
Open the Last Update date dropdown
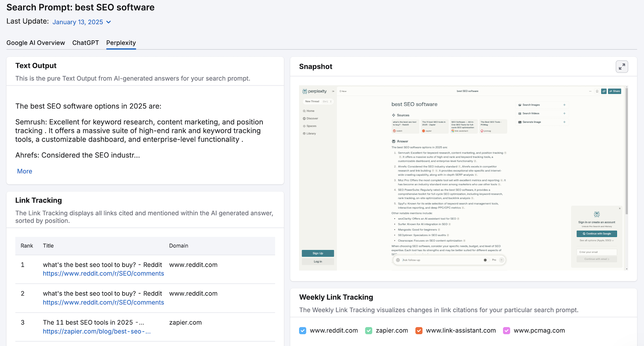[82, 22]
